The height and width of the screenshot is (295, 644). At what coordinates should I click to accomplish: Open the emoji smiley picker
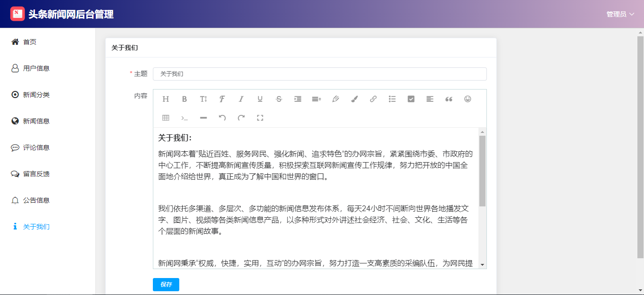[468, 99]
